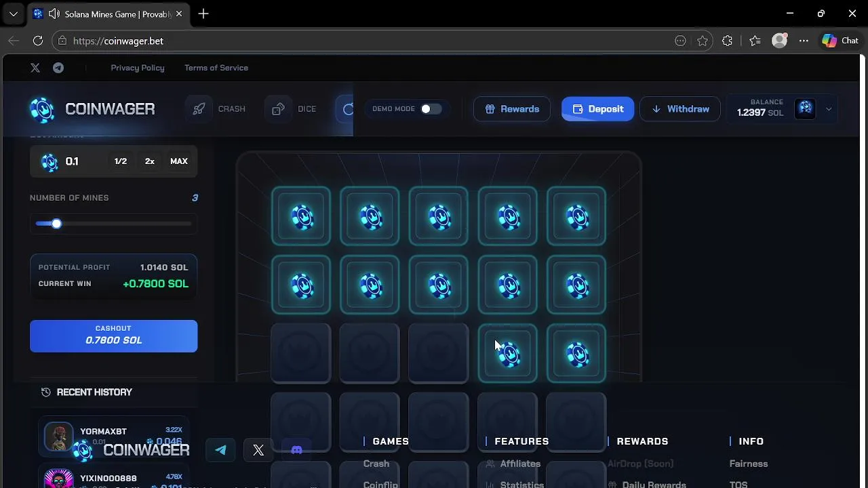Open the footer Discord icon
Image resolution: width=868 pixels, height=488 pixels.
[296, 450]
